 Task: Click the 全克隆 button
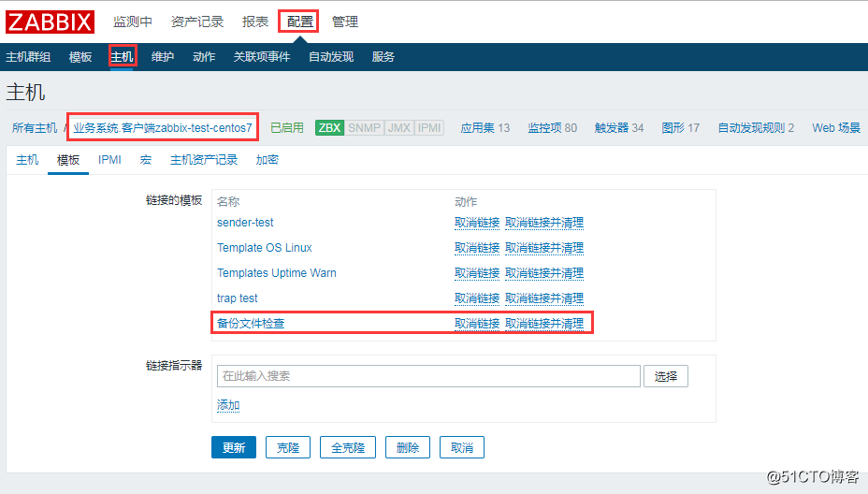[x=348, y=447]
